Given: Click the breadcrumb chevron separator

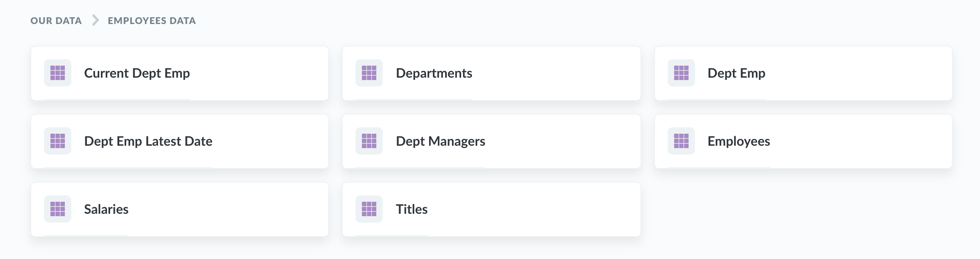Looking at the screenshot, I should [x=94, y=20].
